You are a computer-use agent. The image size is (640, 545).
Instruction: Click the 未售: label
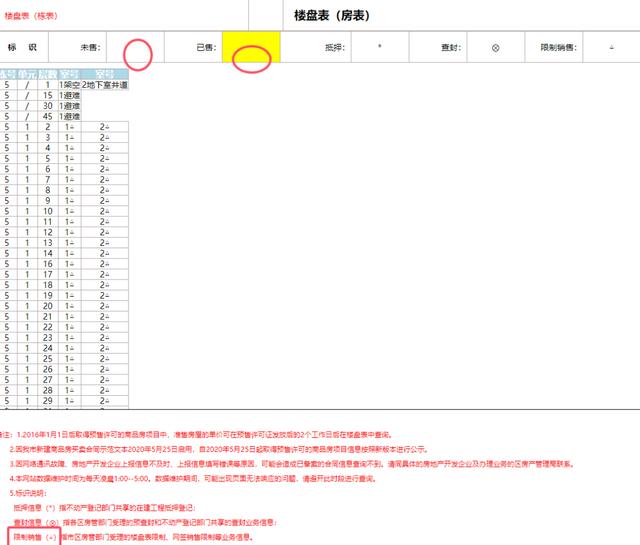tap(90, 47)
